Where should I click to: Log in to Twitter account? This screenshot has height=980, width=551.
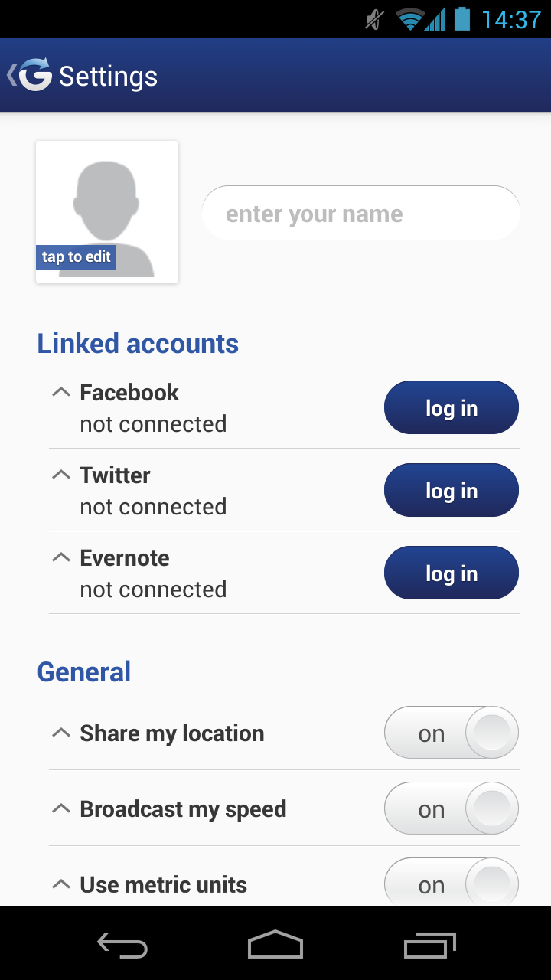[x=451, y=491]
